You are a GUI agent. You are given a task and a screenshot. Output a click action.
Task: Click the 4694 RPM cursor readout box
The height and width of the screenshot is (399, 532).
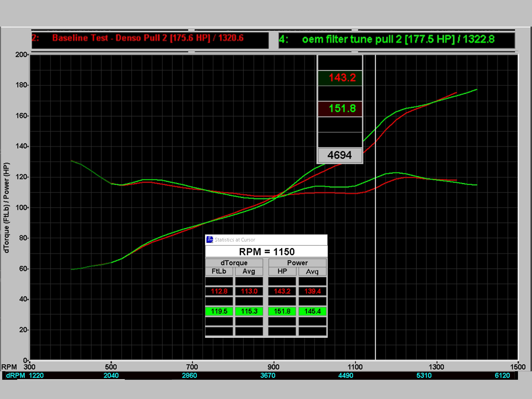coord(340,155)
